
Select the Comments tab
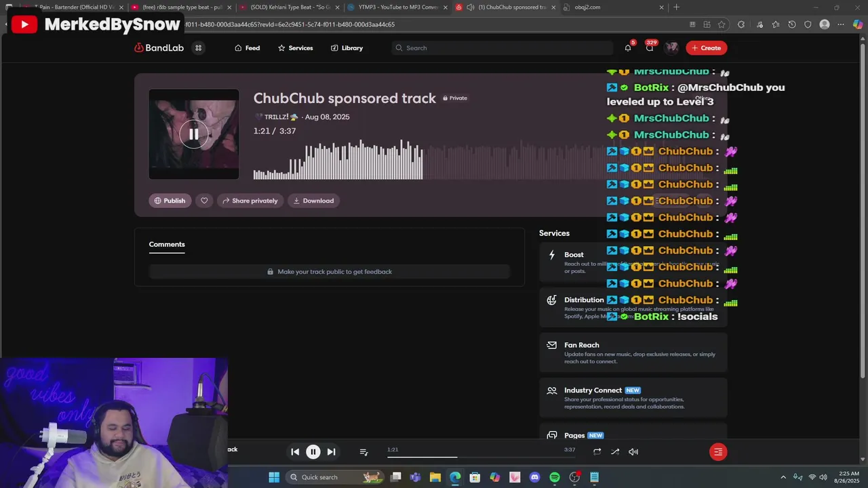pyautogui.click(x=167, y=244)
